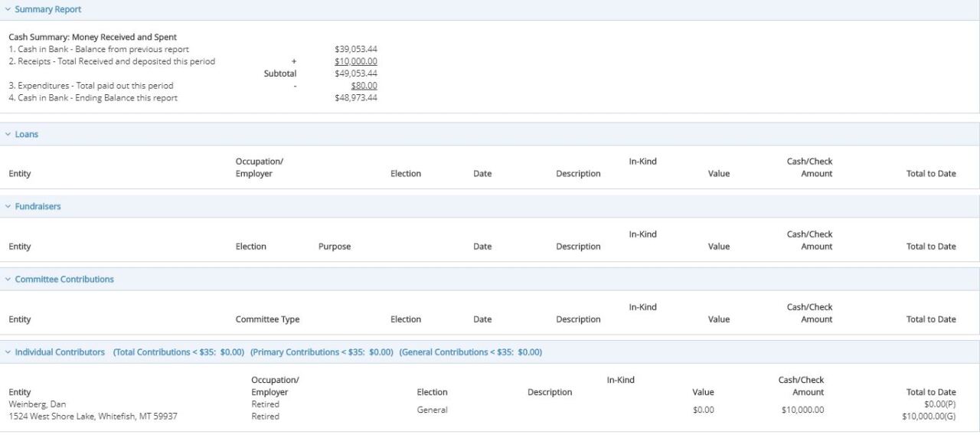
Task: Click the Committee Contributions heading text
Action: pyautogui.click(x=64, y=280)
